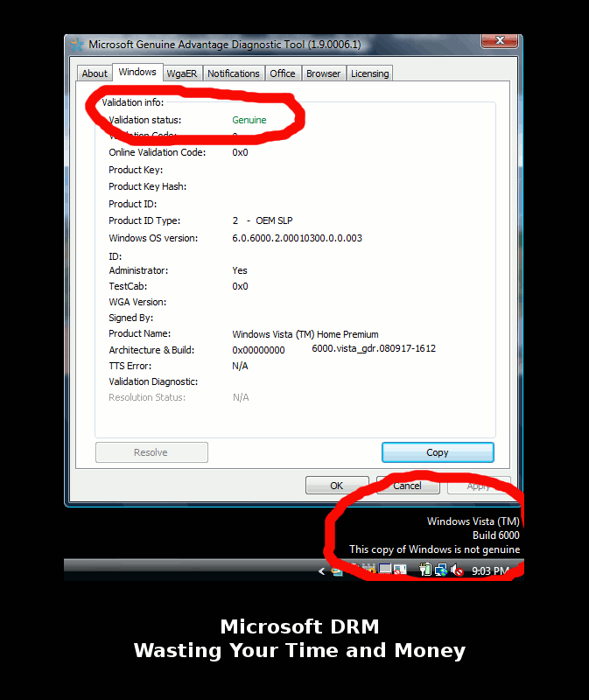
Task: Select the Windows tab
Action: click(137, 73)
